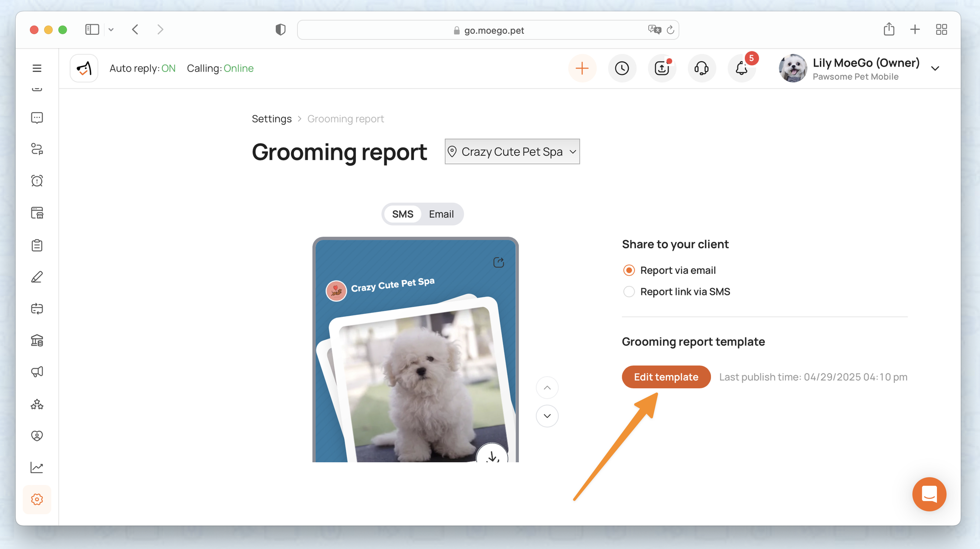Open the hamburger menu in the sidebar
This screenshot has width=980, height=549.
[x=37, y=68]
